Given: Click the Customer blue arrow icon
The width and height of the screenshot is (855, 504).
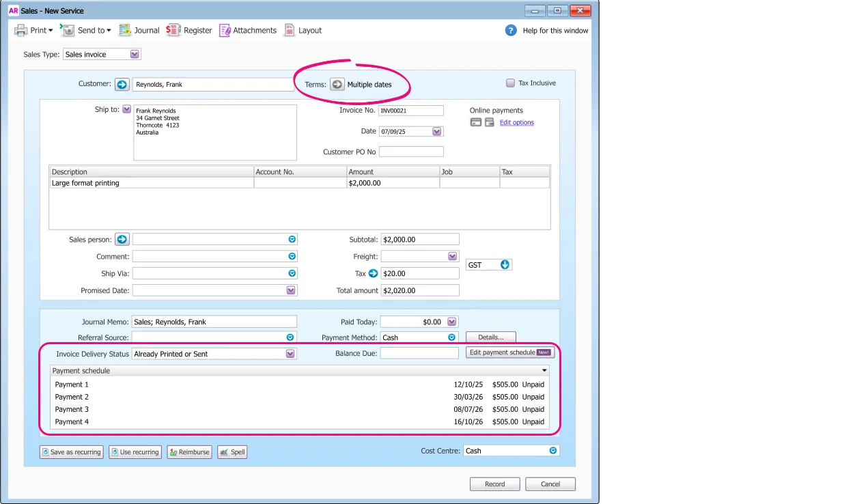Looking at the screenshot, I should [122, 84].
